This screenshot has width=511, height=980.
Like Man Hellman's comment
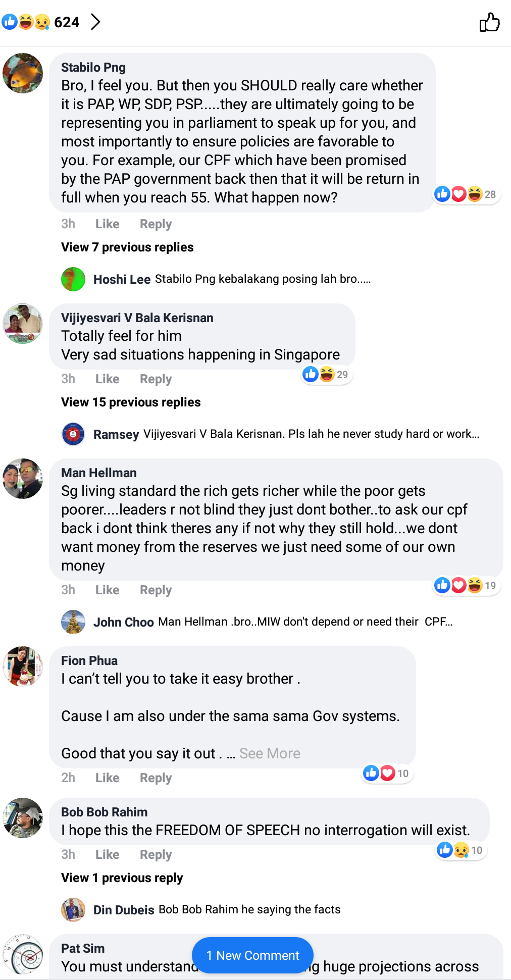pyautogui.click(x=107, y=590)
